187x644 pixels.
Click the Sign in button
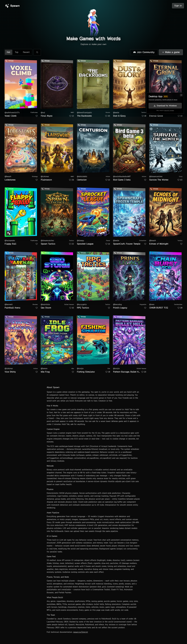pyautogui.click(x=178, y=6)
